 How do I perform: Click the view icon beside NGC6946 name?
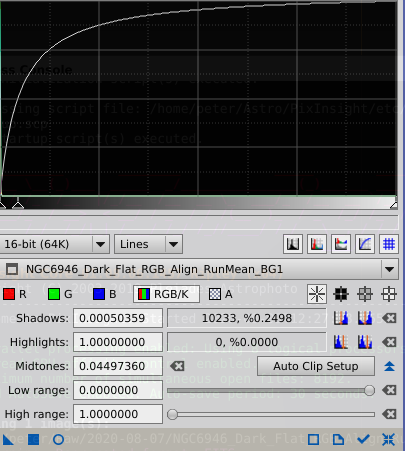pyautogui.click(x=12, y=269)
